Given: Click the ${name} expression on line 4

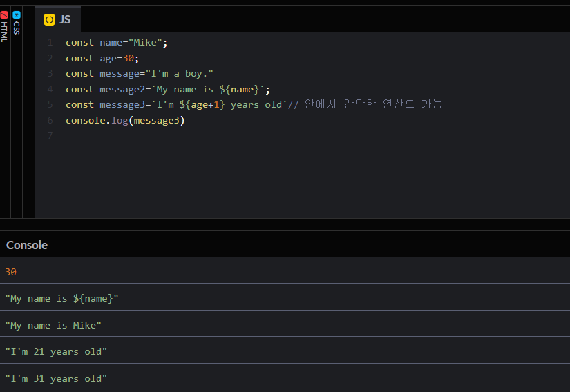Looking at the screenshot, I should click(239, 89).
